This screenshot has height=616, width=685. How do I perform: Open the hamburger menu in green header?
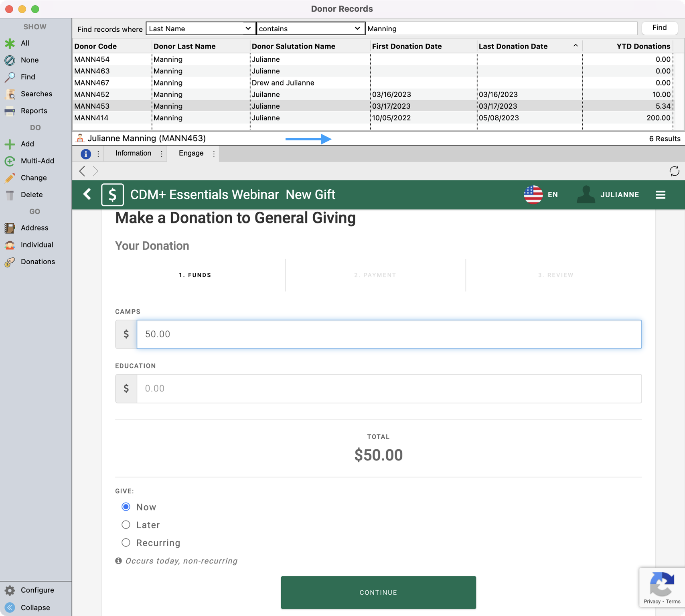click(x=660, y=195)
